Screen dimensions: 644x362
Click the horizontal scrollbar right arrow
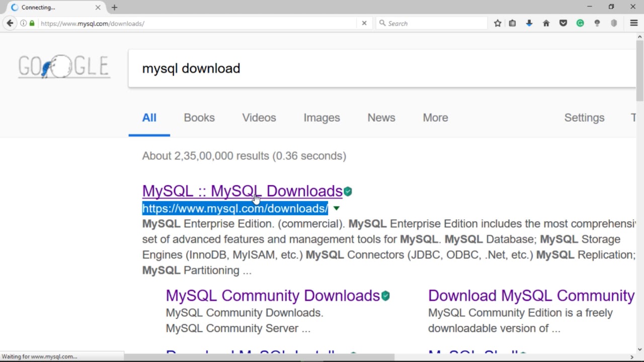(x=632, y=357)
